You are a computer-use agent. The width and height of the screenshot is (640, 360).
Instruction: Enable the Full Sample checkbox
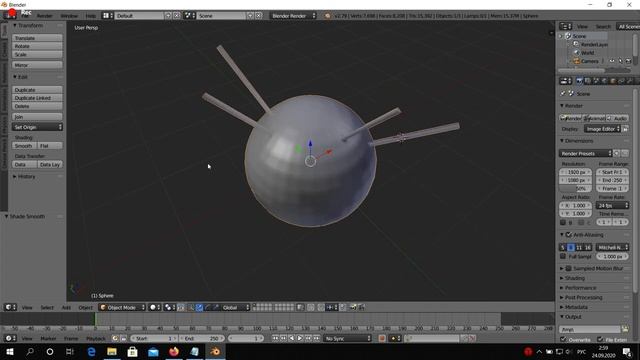tap(563, 256)
